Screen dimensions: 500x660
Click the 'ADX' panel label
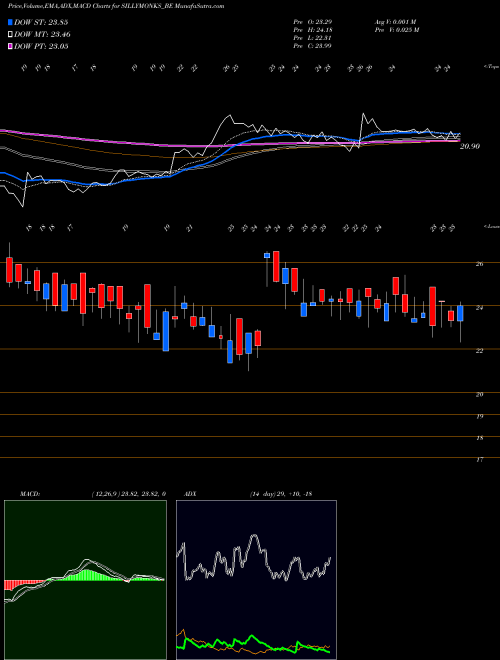[x=191, y=494]
